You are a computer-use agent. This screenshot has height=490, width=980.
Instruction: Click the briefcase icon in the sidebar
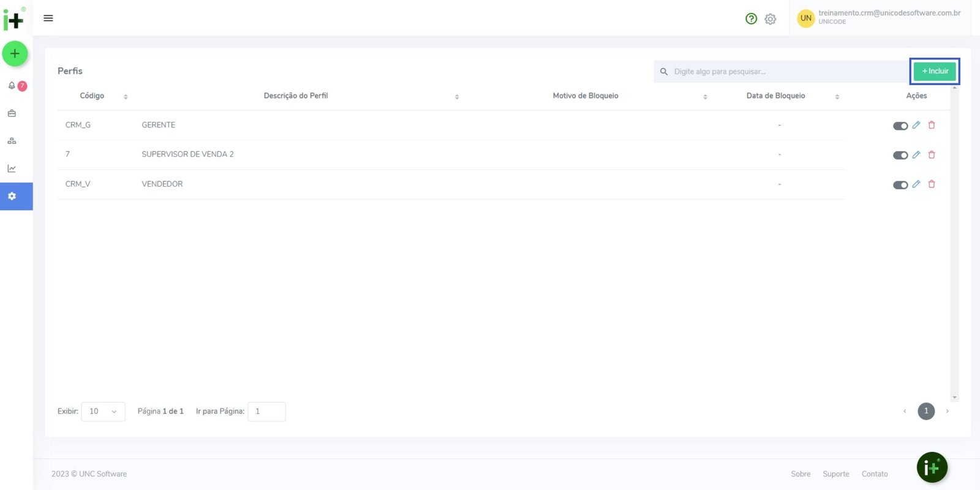tap(12, 113)
